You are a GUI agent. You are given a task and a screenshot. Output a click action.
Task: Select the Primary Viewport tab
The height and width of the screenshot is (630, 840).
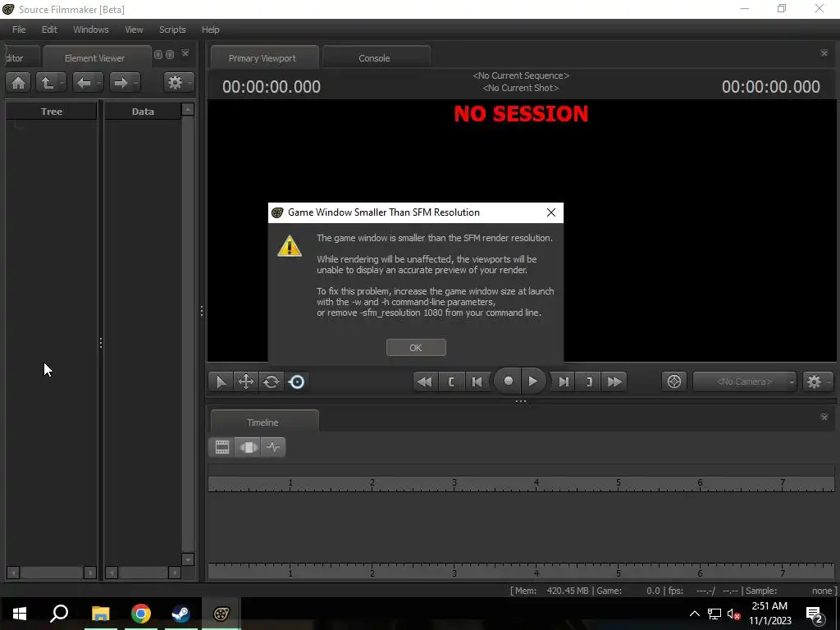(x=262, y=58)
